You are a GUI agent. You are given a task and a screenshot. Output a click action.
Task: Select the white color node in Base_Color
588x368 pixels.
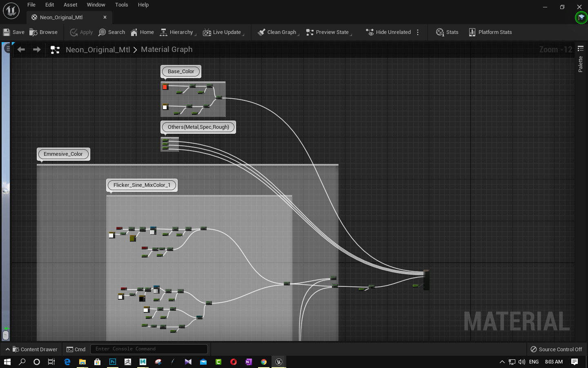(165, 107)
